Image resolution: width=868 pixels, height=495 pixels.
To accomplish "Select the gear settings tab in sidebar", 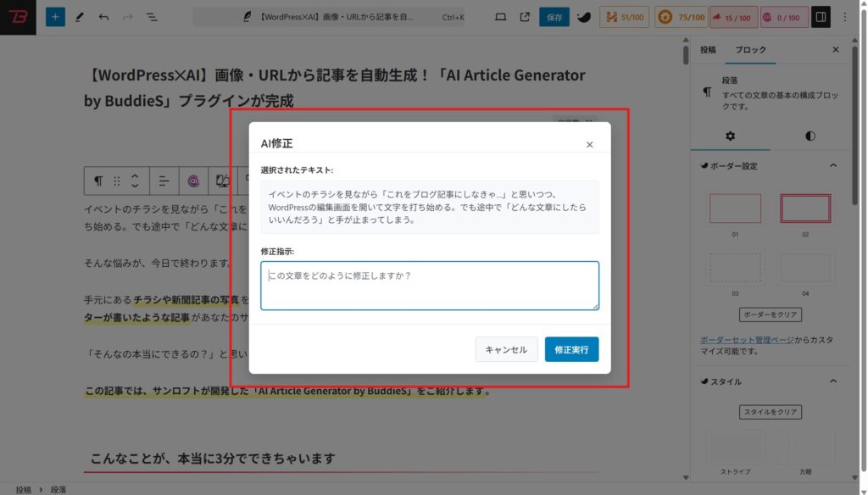I will pos(730,136).
